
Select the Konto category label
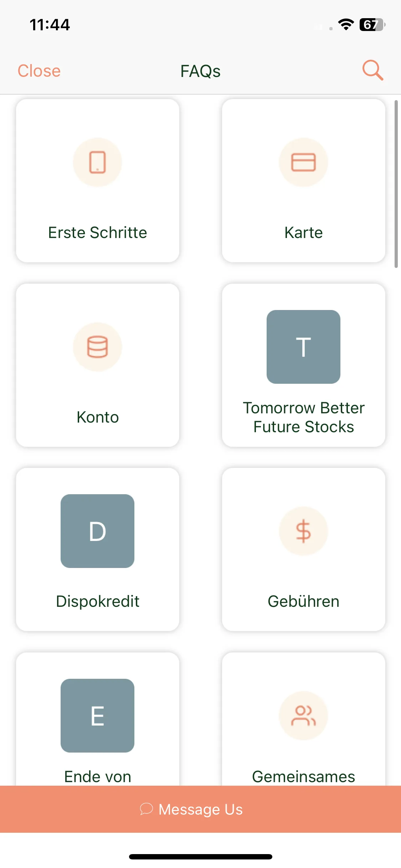(x=98, y=417)
